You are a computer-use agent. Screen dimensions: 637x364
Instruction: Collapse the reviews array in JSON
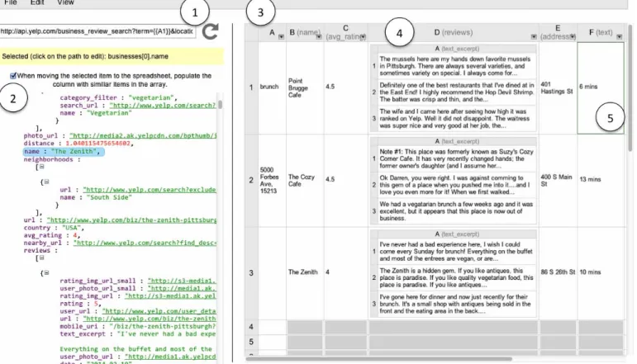pos(41,258)
